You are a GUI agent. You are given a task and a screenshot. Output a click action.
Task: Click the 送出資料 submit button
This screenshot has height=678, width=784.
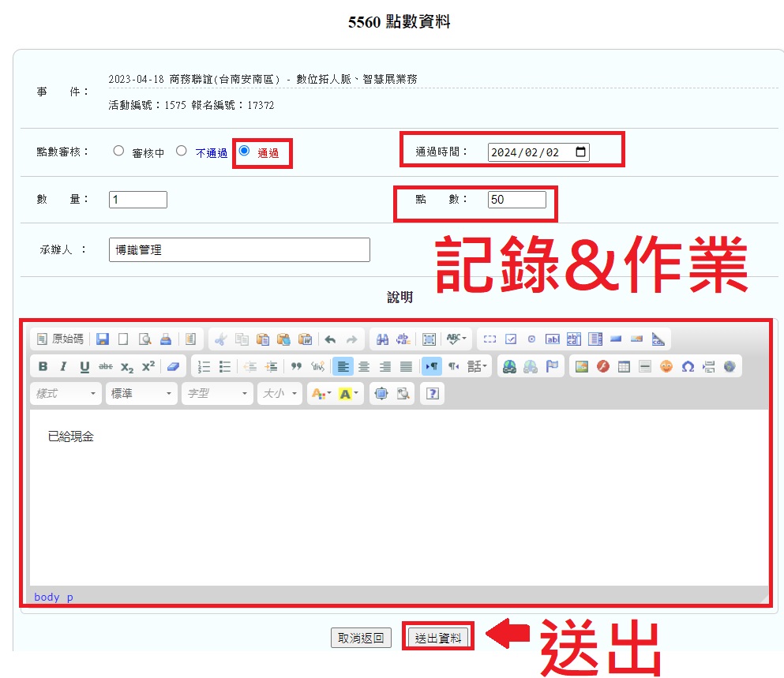click(x=438, y=638)
